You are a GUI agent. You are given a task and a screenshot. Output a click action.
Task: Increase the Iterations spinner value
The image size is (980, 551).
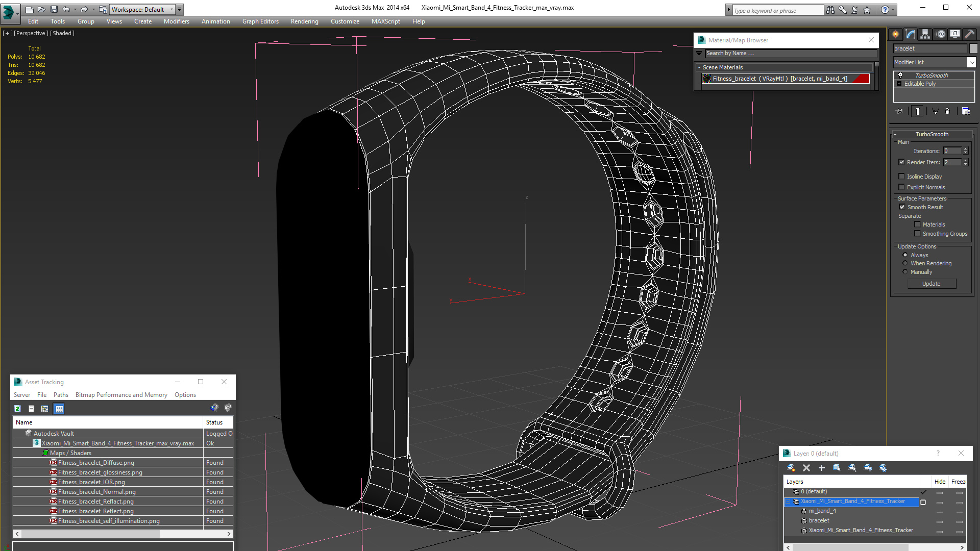click(965, 149)
